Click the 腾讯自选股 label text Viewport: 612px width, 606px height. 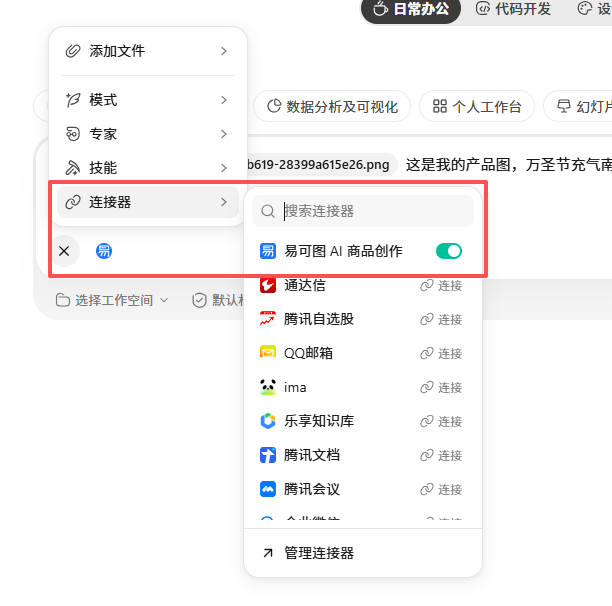coord(319,319)
